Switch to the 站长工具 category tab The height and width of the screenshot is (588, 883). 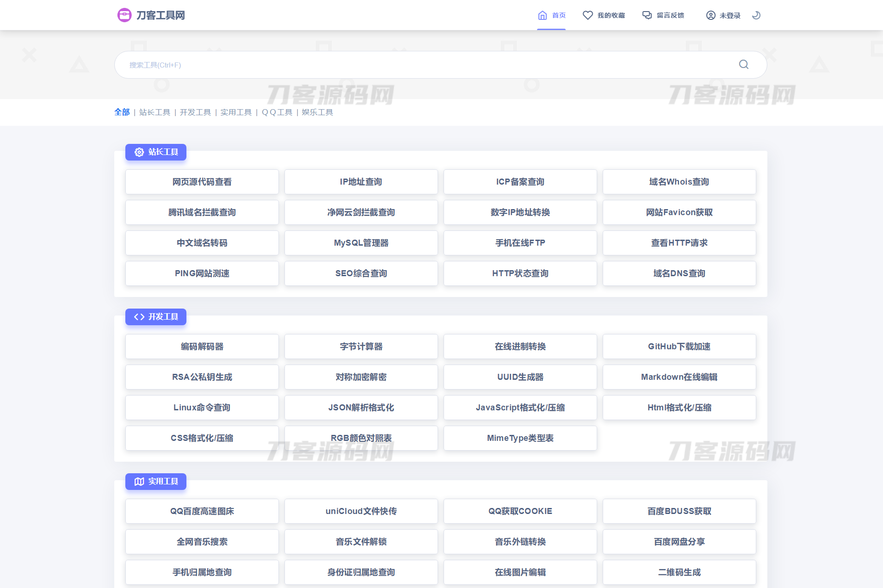point(154,112)
